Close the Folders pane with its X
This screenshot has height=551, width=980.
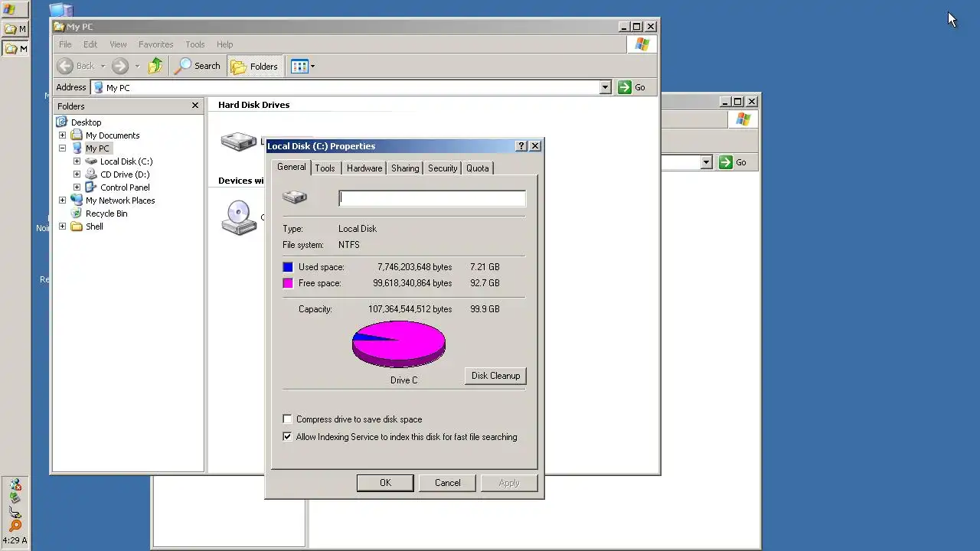point(195,106)
